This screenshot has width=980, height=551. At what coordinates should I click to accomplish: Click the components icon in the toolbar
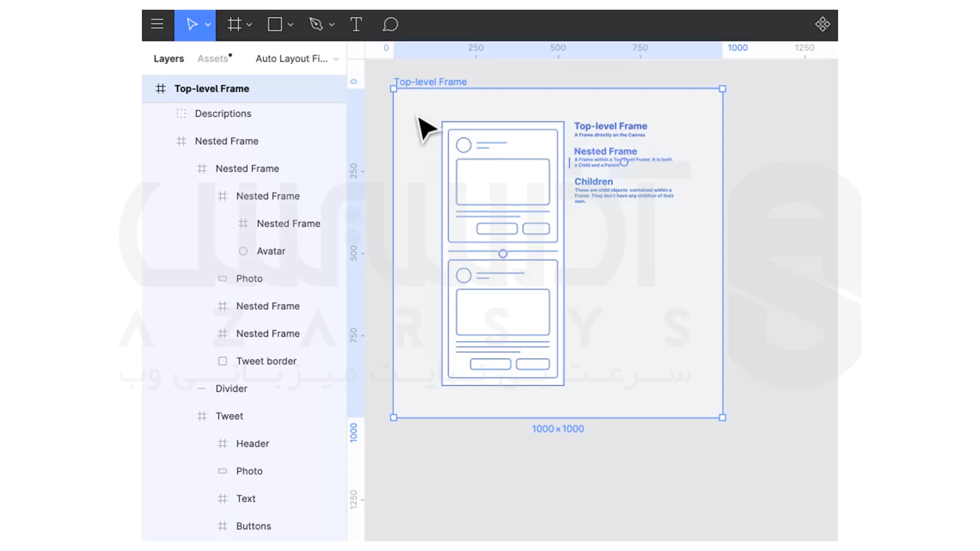[x=822, y=24]
